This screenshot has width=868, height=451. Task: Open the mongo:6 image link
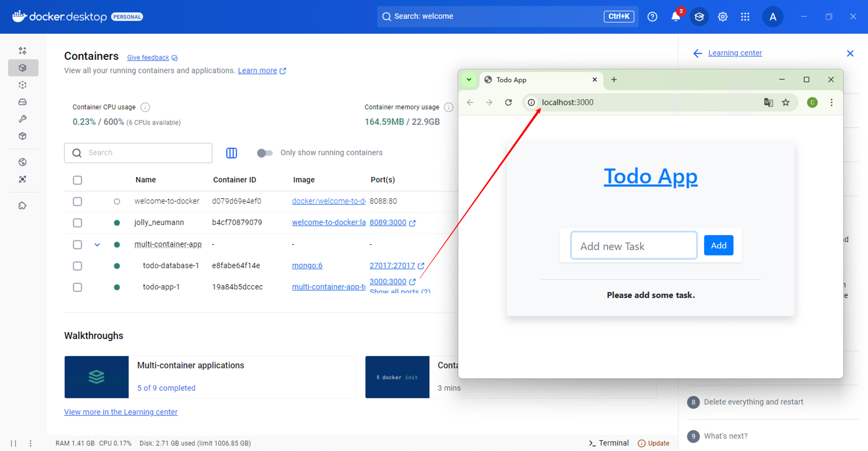(307, 265)
